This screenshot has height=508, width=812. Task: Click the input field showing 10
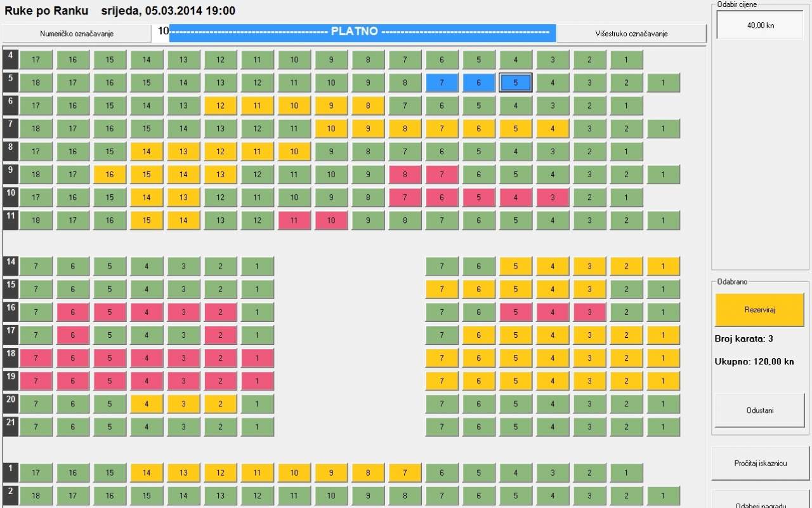point(161,32)
